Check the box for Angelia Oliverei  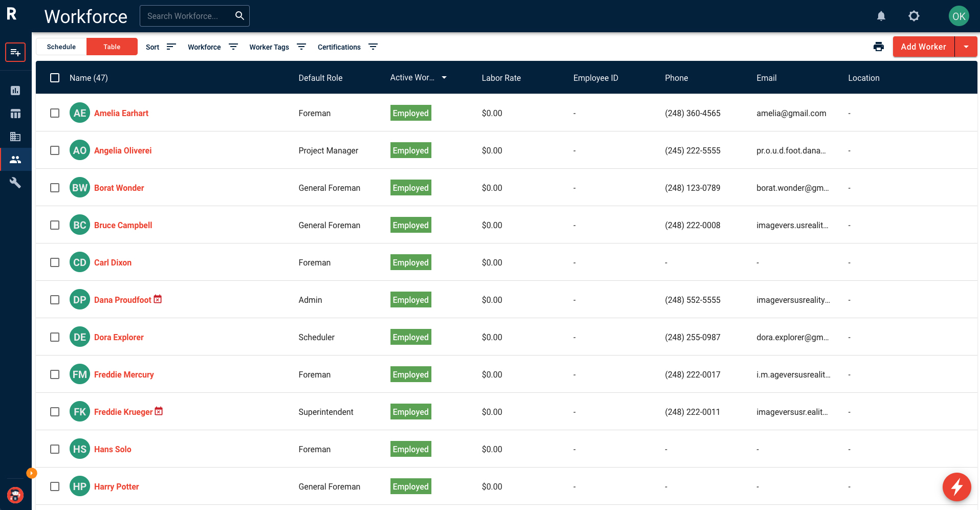[x=55, y=150]
